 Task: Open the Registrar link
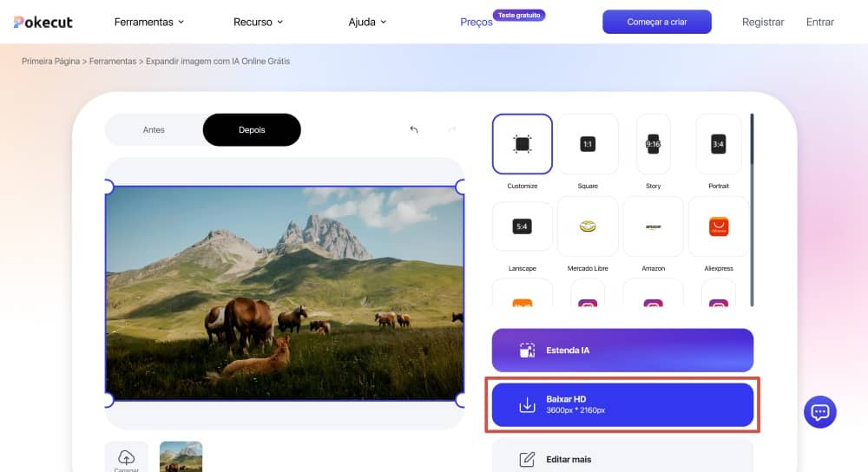763,23
